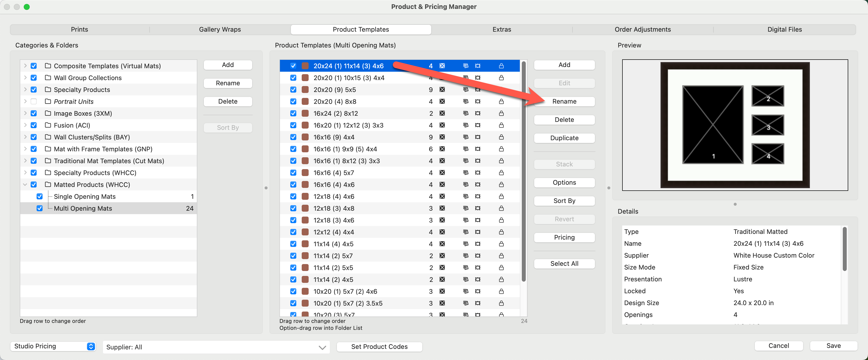868x360 pixels.
Task: Open the Studio Pricing popup menu
Action: (x=53, y=346)
